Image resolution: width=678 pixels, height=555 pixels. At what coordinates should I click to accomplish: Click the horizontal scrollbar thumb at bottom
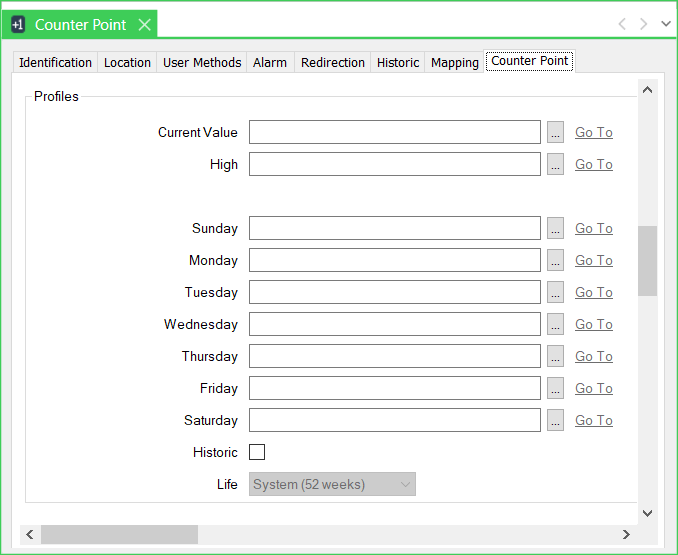click(119, 535)
